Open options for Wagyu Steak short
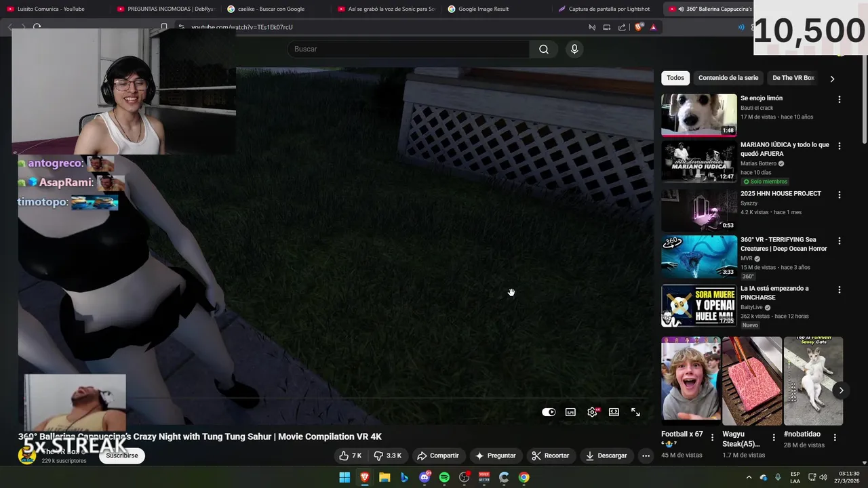This screenshot has width=868, height=488. tap(774, 438)
